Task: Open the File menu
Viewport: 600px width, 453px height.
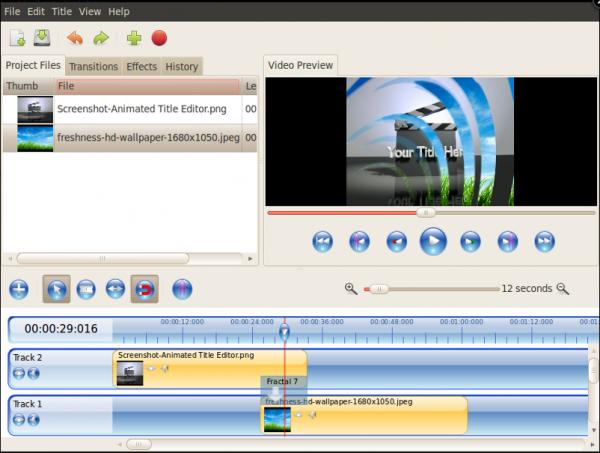Action: (12, 11)
